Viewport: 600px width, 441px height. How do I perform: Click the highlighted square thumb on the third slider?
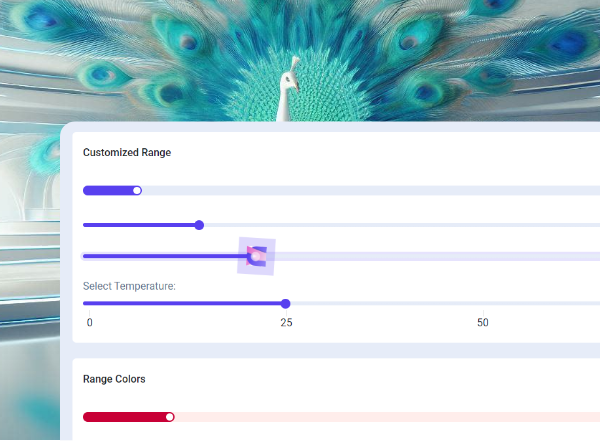[256, 256]
